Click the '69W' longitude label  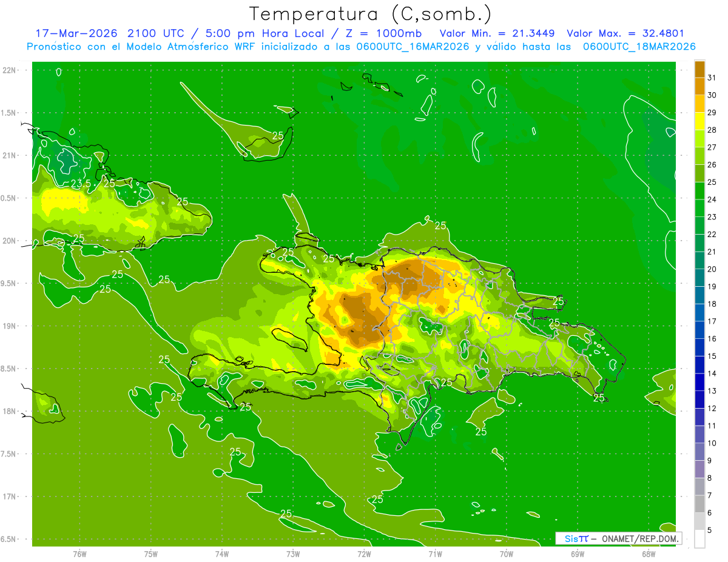[x=578, y=554]
